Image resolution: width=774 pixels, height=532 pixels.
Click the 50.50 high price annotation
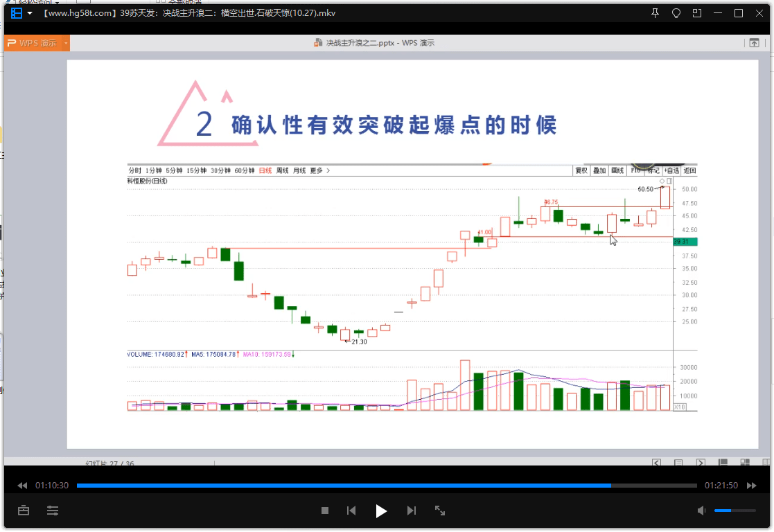[x=646, y=189]
